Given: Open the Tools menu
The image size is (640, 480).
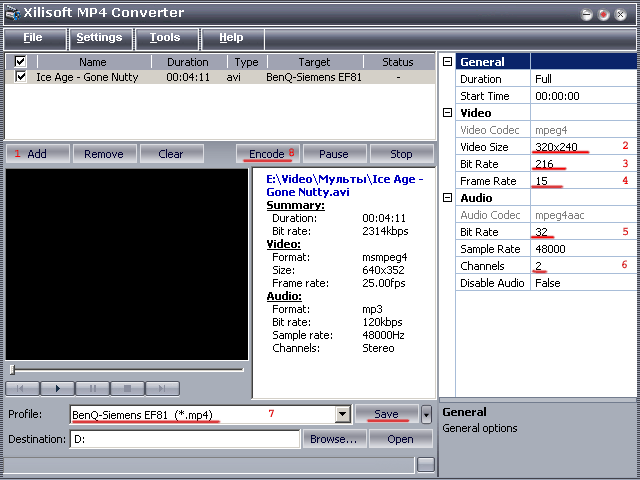Looking at the screenshot, I should click(167, 38).
